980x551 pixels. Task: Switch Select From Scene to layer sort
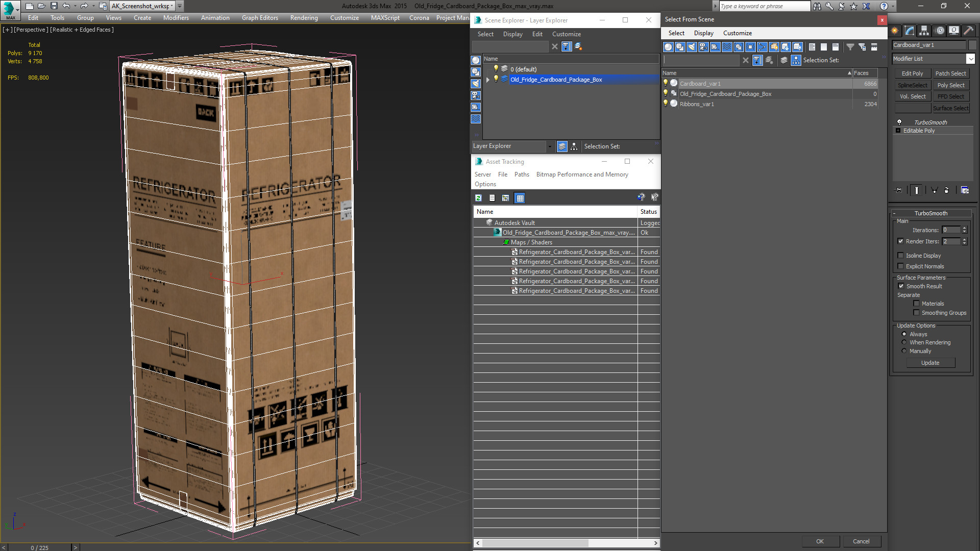(784, 60)
